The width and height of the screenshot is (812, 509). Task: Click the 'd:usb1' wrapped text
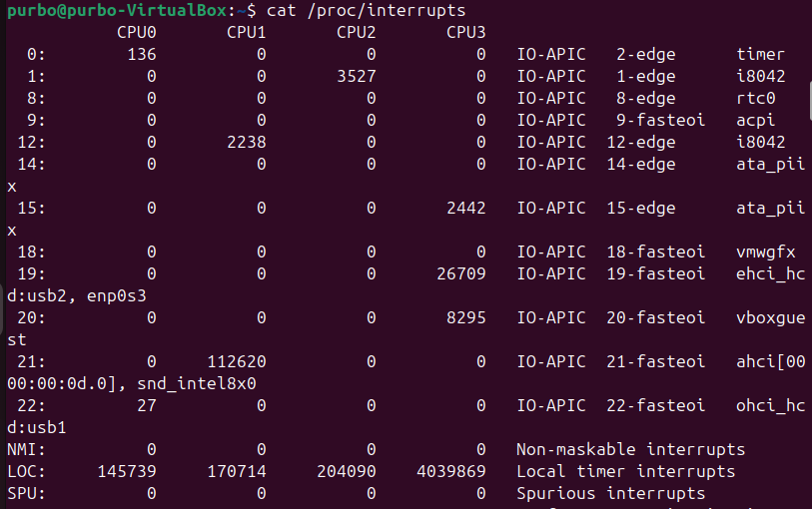point(37,428)
